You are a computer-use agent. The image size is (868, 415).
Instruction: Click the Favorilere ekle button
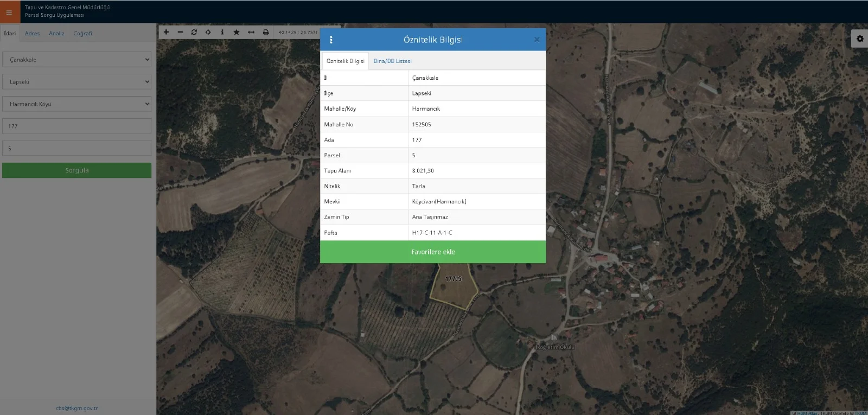433,252
